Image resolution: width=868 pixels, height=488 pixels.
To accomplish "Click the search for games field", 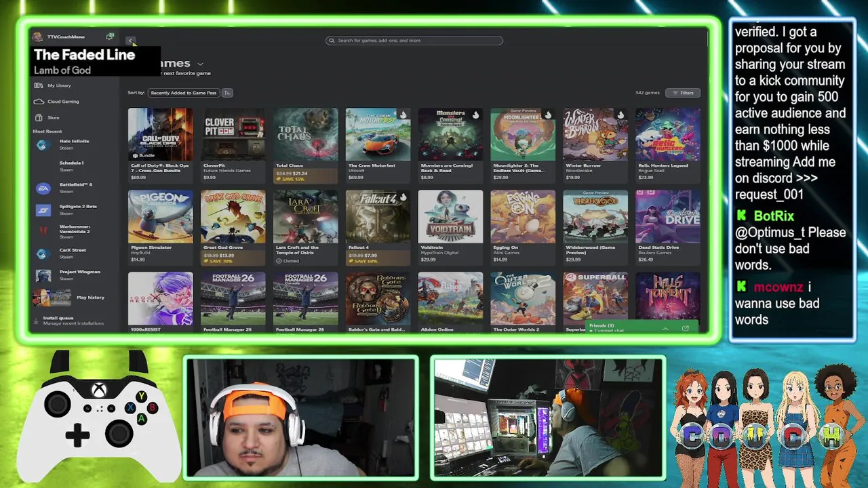I will click(414, 41).
